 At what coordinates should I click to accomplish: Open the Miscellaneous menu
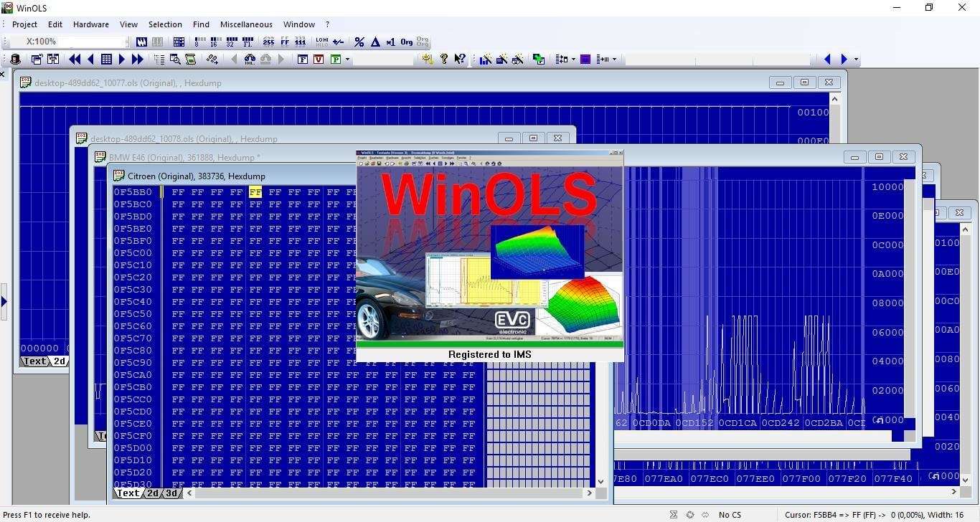click(246, 24)
